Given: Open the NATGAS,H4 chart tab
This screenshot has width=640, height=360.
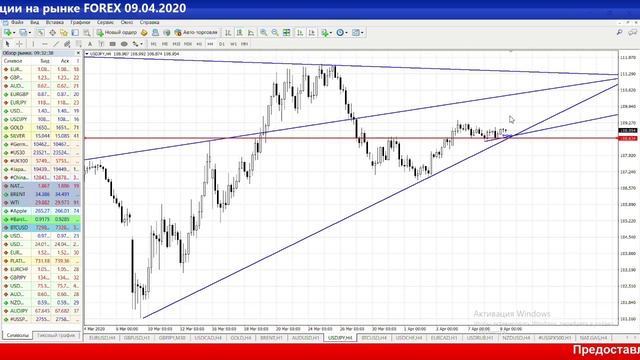Looking at the screenshot, I should (x=593, y=338).
